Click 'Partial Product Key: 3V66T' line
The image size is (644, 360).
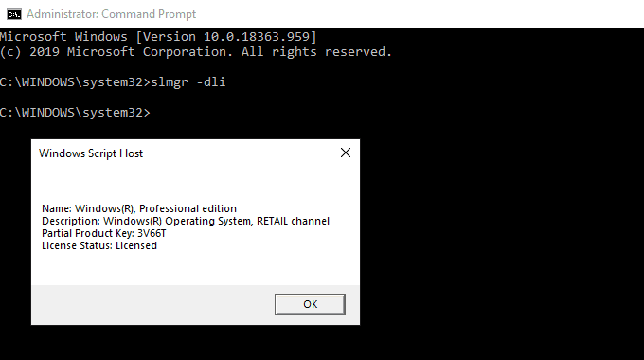coord(104,233)
